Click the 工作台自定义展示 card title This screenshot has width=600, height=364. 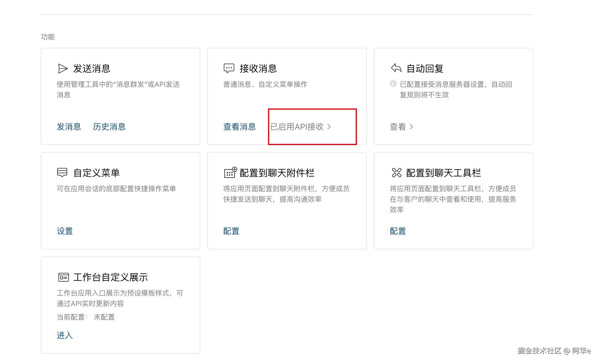(x=110, y=277)
